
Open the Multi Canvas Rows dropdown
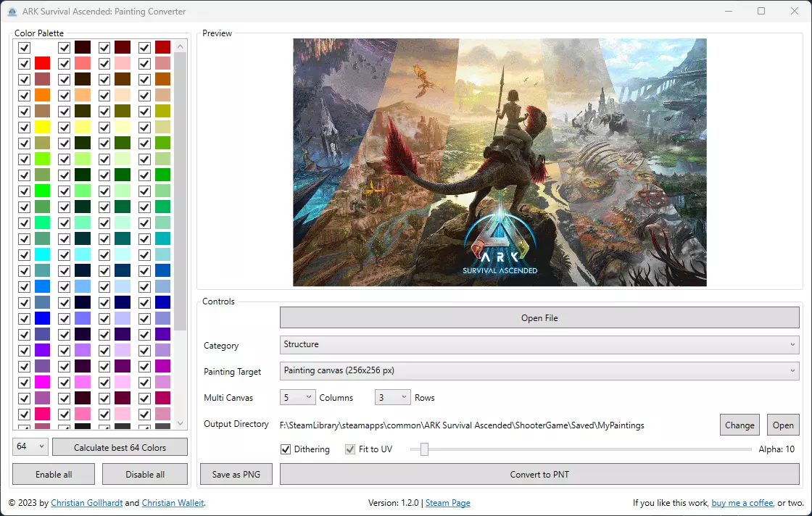[x=392, y=397]
